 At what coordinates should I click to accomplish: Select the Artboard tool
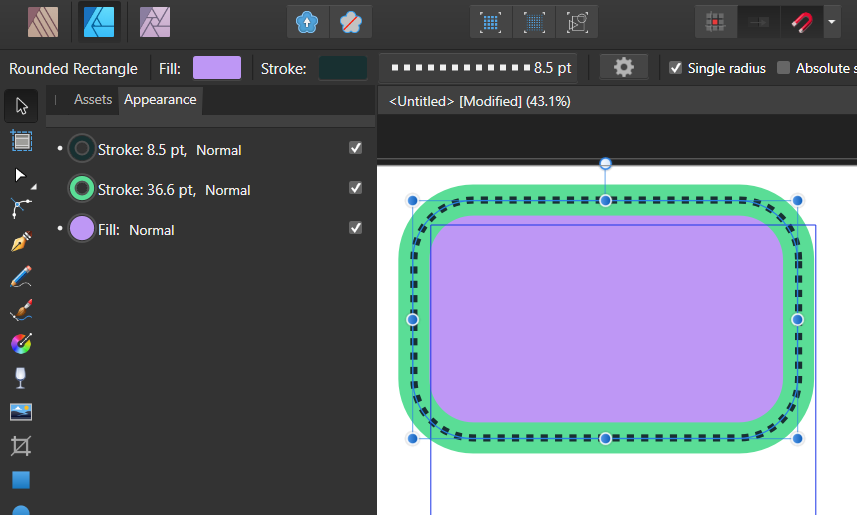[21, 141]
